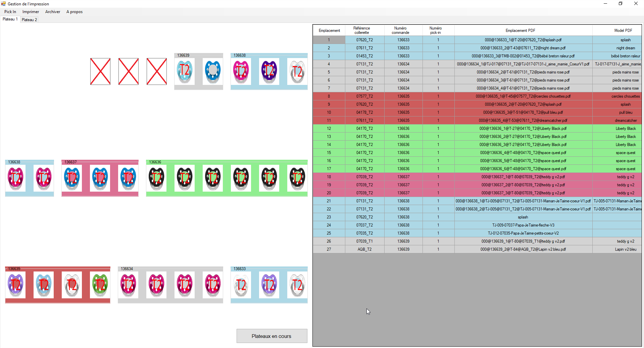The height and width of the screenshot is (348, 644).
Task: Sort by the Emplacement PDF column header
Action: pos(520,31)
